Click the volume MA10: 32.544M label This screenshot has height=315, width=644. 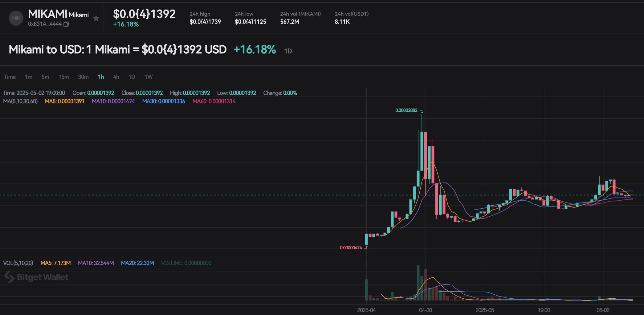(x=96, y=263)
